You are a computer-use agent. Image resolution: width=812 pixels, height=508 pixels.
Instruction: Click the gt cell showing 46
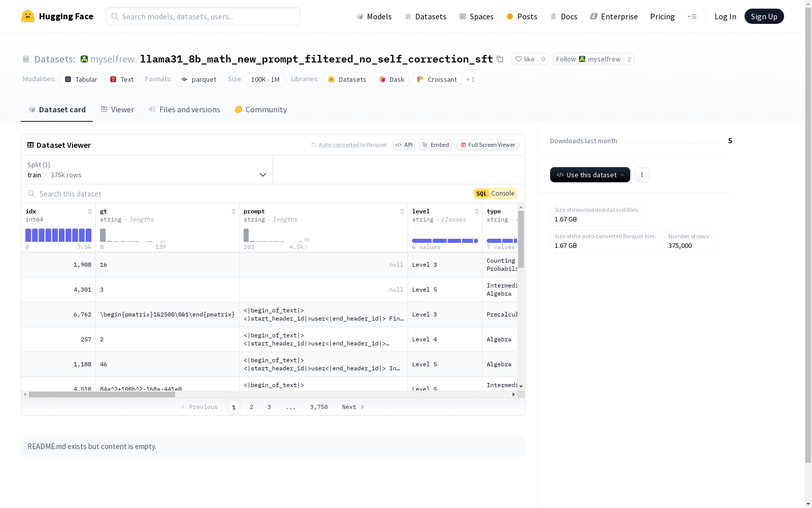(167, 364)
